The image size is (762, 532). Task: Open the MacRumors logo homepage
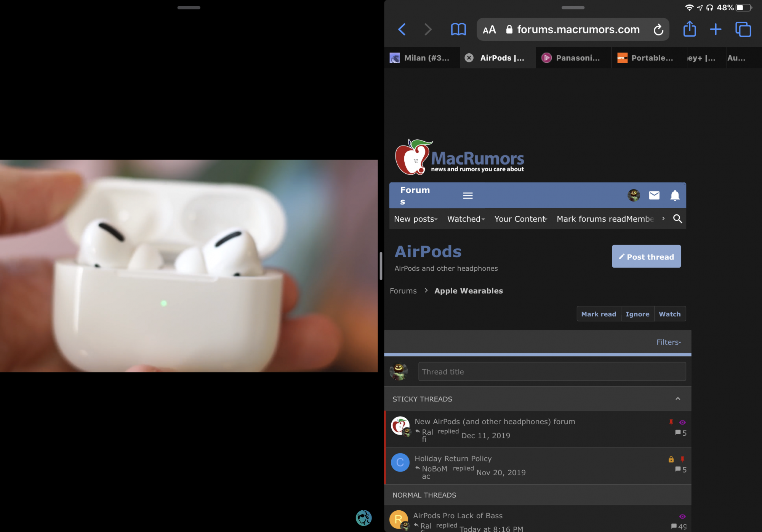click(459, 157)
